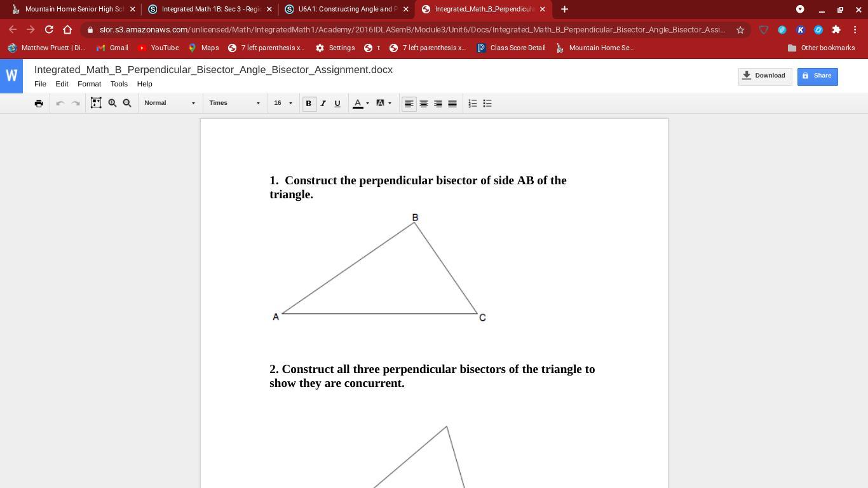Open the Maps bookmark
Screen dimensions: 868x488
tap(203, 48)
